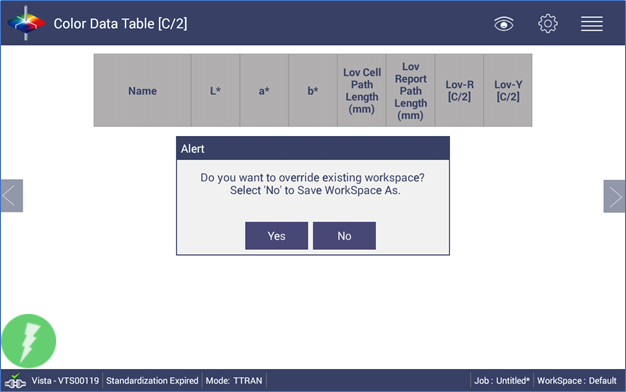Choose No to Save WorkSpace As
Image resolution: width=626 pixels, height=392 pixels.
(x=344, y=236)
